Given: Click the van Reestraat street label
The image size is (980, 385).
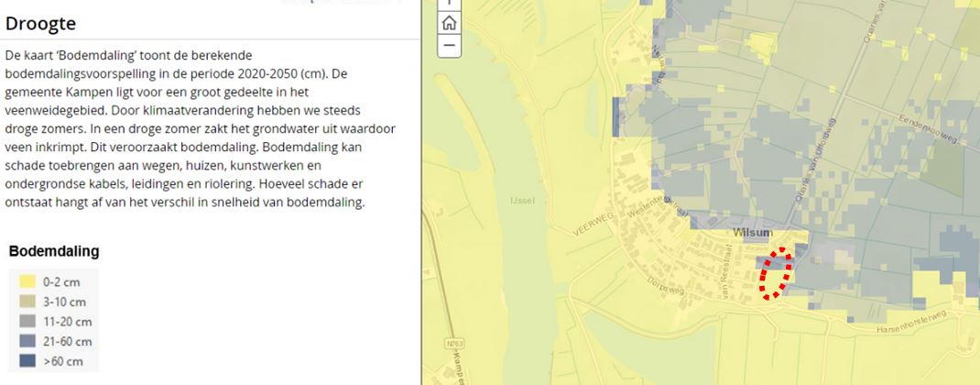Looking at the screenshot, I should point(725,273).
